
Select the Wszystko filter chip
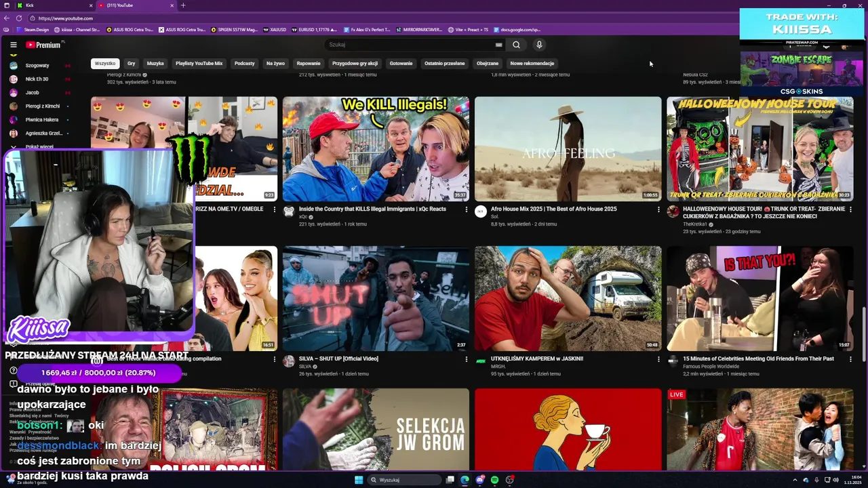pos(105,63)
